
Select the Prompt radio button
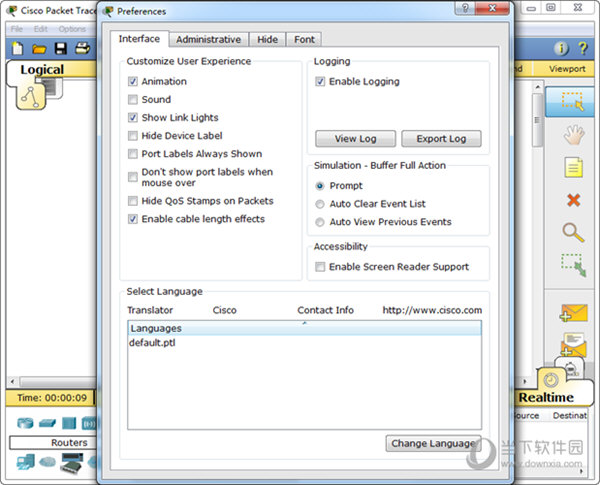[x=320, y=186]
